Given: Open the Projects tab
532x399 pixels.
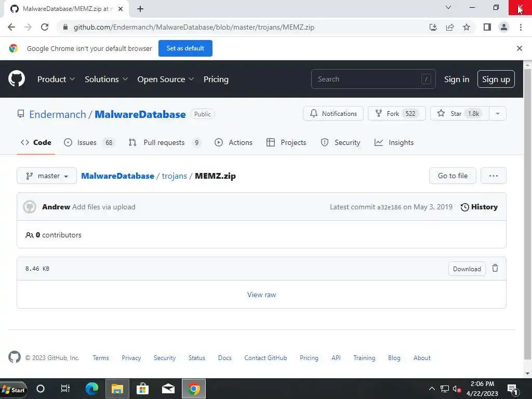Looking at the screenshot, I should (x=286, y=142).
